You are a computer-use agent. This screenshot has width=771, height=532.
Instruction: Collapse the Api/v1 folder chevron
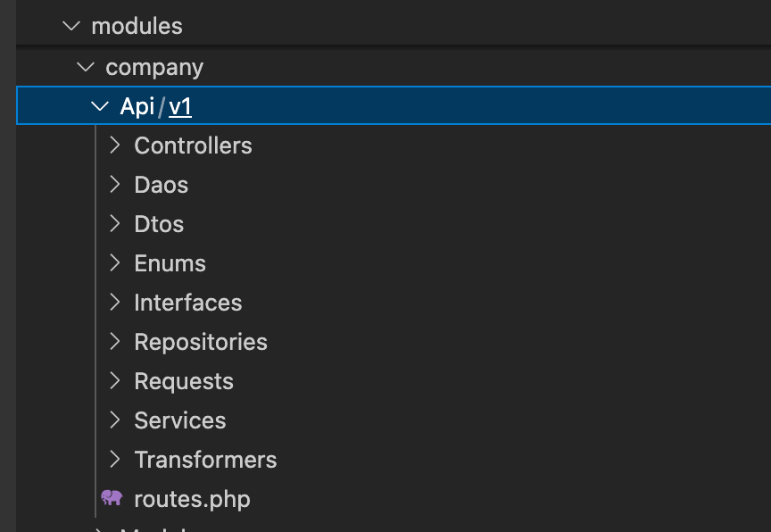click(100, 105)
